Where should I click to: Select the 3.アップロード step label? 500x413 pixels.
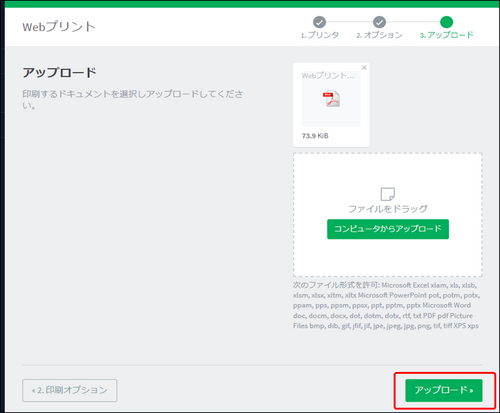(446, 35)
